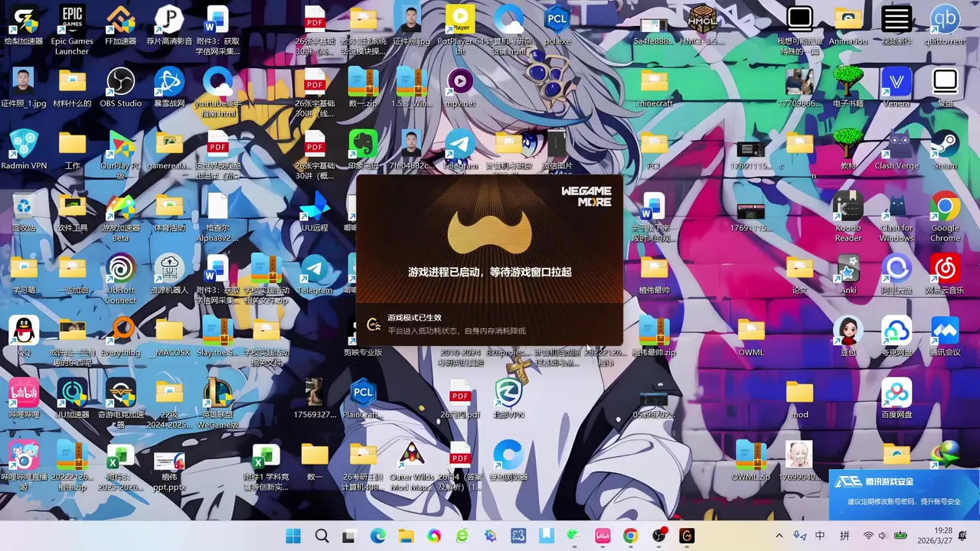Open PotPlayer 64 bit shortcut
Image resolution: width=980 pixels, height=551 pixels.
pos(460,30)
